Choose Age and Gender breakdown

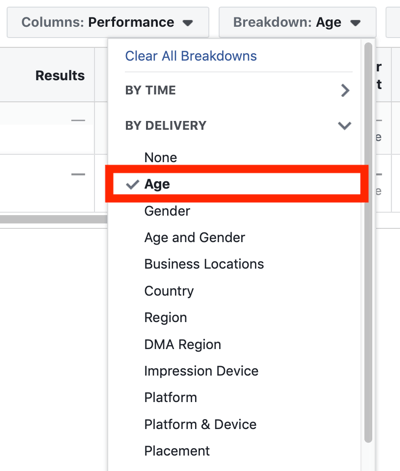(x=194, y=238)
